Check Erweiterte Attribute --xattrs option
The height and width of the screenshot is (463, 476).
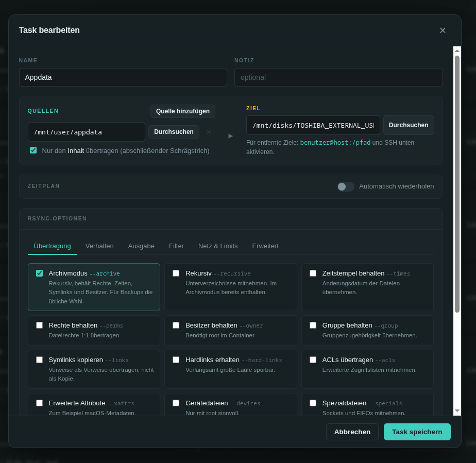click(40, 403)
